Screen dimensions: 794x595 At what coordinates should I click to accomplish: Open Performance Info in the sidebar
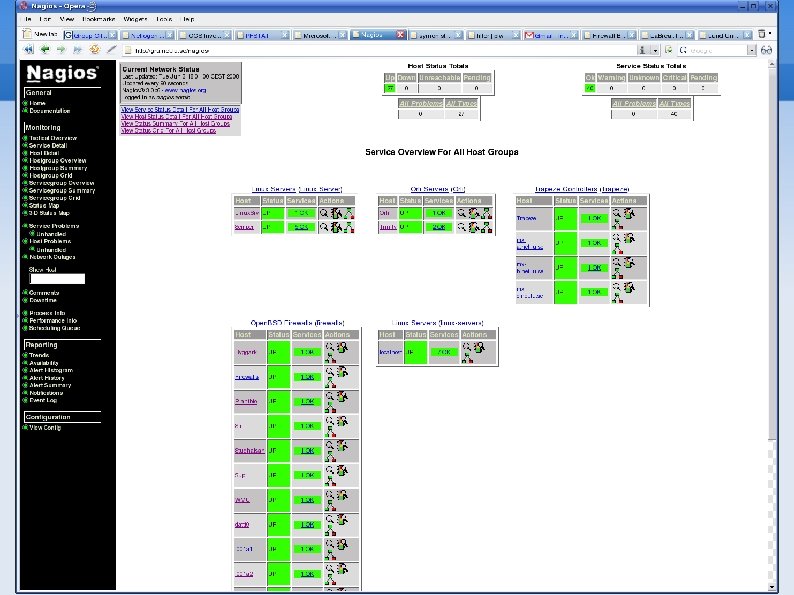53,321
